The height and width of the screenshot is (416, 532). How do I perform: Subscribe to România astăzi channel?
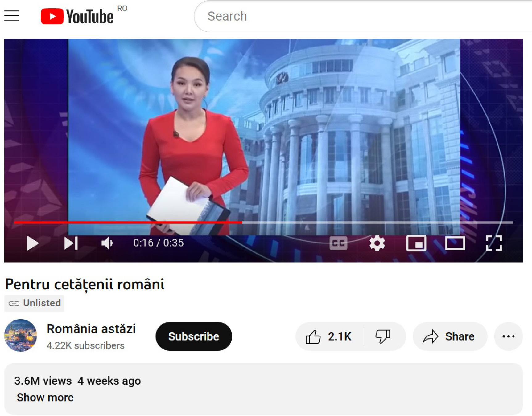[x=194, y=336]
